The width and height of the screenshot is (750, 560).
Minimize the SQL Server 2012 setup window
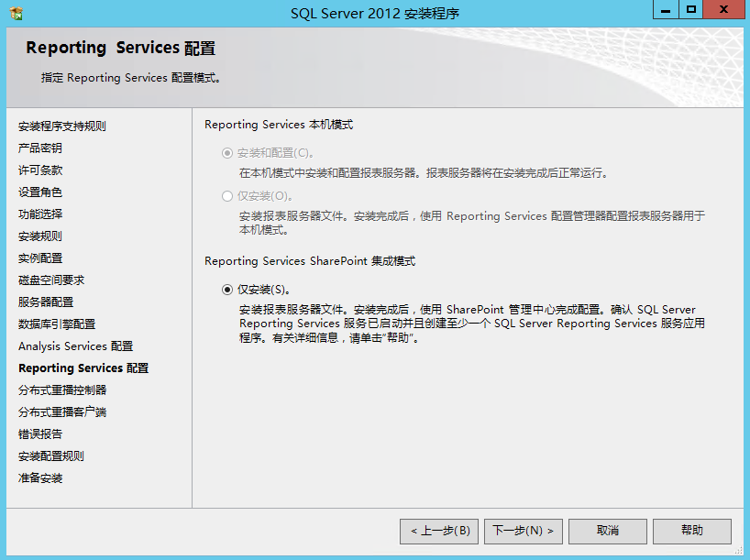tap(666, 9)
